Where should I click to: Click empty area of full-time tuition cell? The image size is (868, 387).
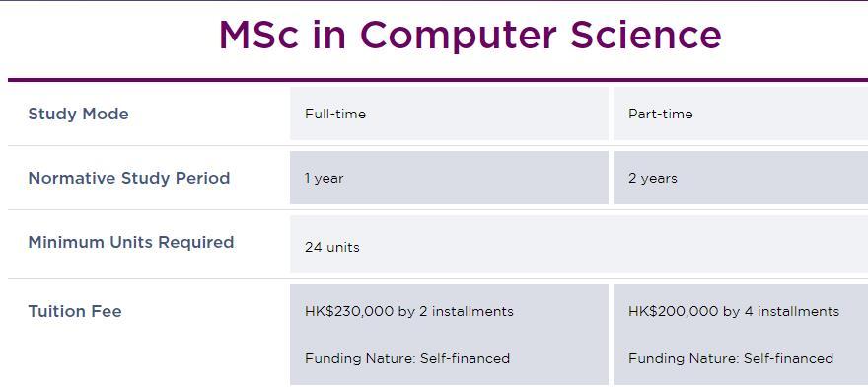[x=559, y=336]
